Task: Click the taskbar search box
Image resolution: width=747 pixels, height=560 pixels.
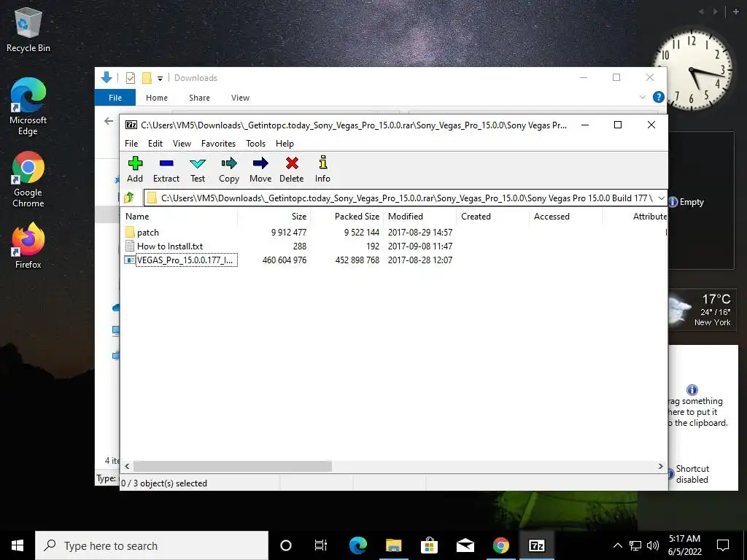Action: tap(152, 545)
